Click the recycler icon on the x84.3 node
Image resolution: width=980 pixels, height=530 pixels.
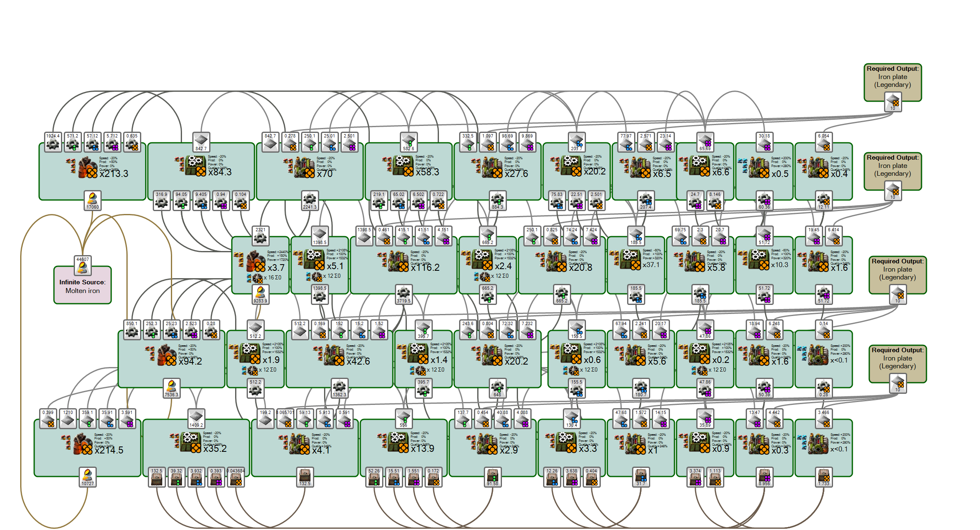point(196,166)
